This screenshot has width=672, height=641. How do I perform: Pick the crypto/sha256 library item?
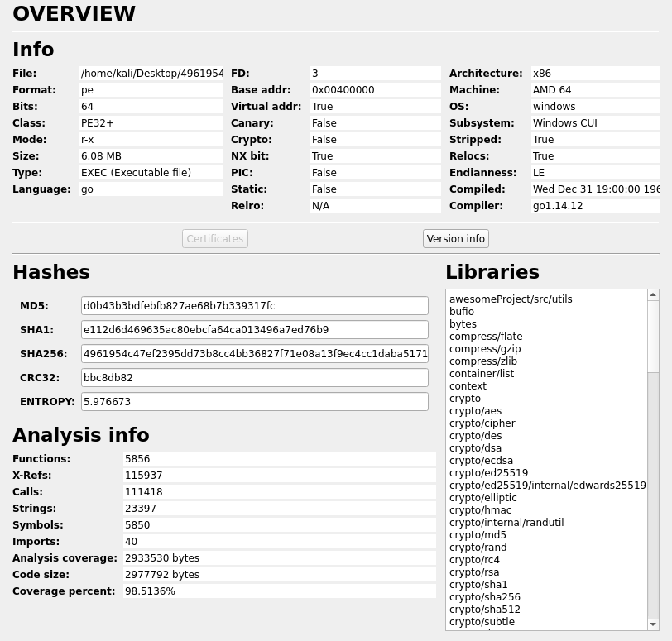click(x=484, y=597)
